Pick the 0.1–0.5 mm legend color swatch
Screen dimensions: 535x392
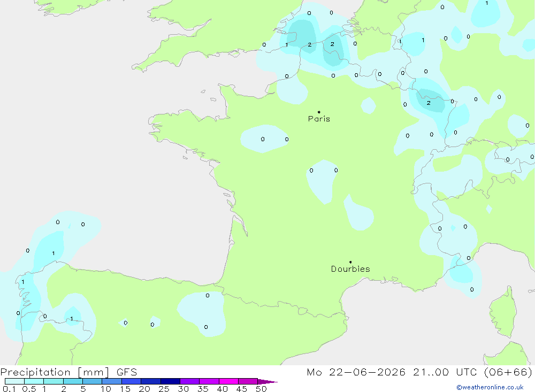[x=14, y=381]
